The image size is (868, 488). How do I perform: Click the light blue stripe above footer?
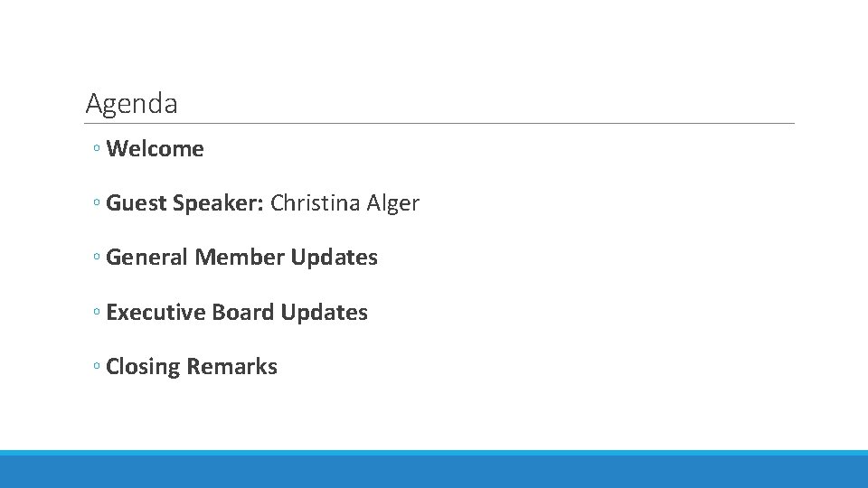pos(434,453)
